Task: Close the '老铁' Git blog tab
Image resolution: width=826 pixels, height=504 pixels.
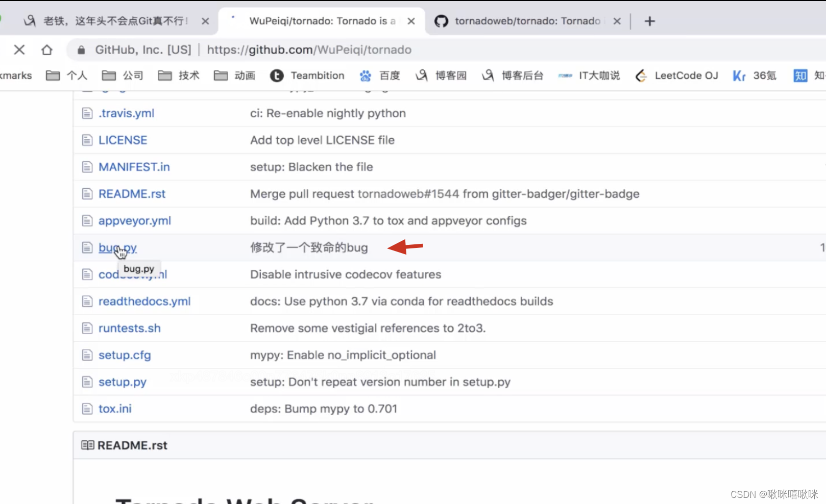Action: tap(205, 21)
